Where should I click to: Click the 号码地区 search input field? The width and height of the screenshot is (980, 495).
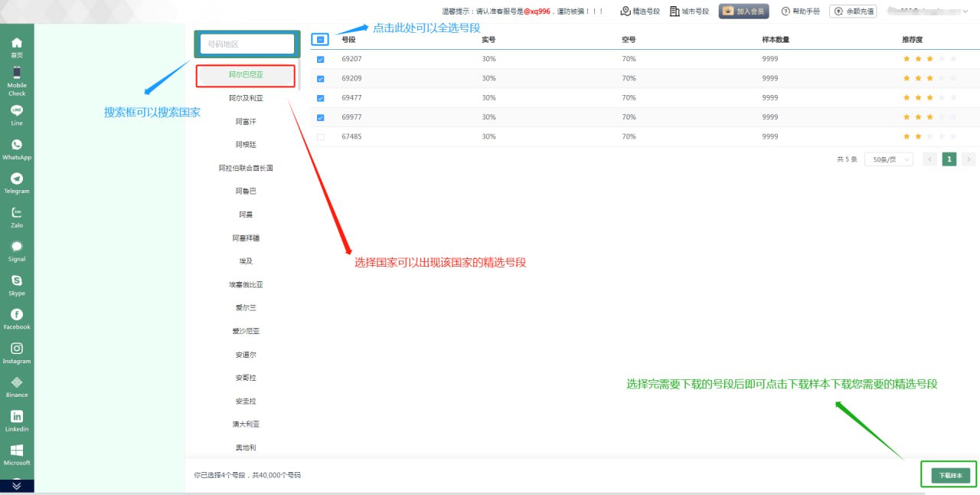(x=247, y=44)
